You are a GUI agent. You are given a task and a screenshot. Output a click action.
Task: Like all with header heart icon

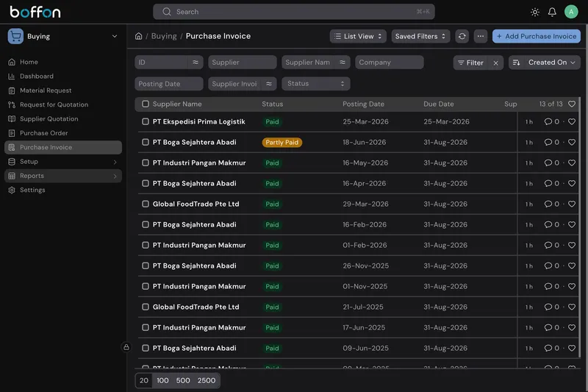pos(572,104)
